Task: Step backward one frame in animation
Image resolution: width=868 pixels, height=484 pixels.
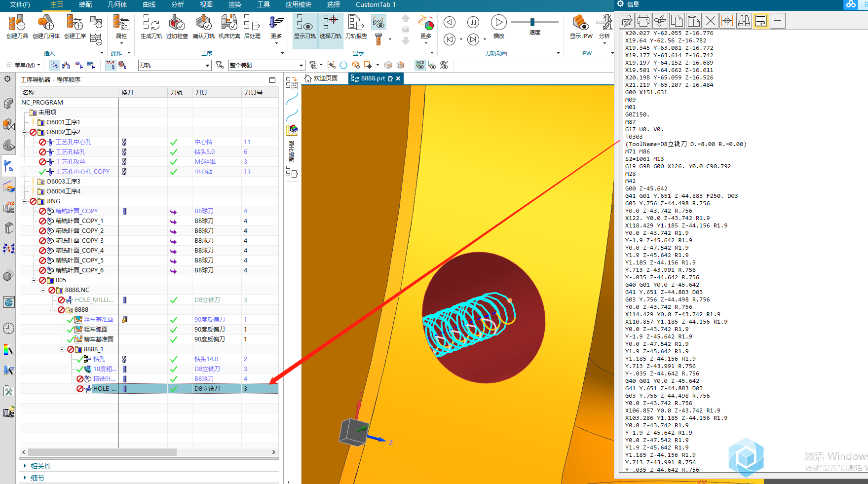Action: [x=450, y=22]
